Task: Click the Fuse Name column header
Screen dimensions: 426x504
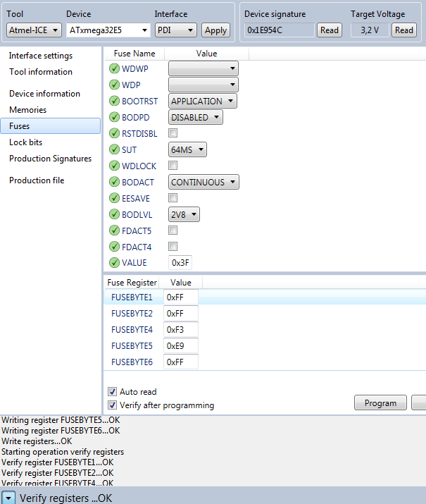Action: click(134, 54)
